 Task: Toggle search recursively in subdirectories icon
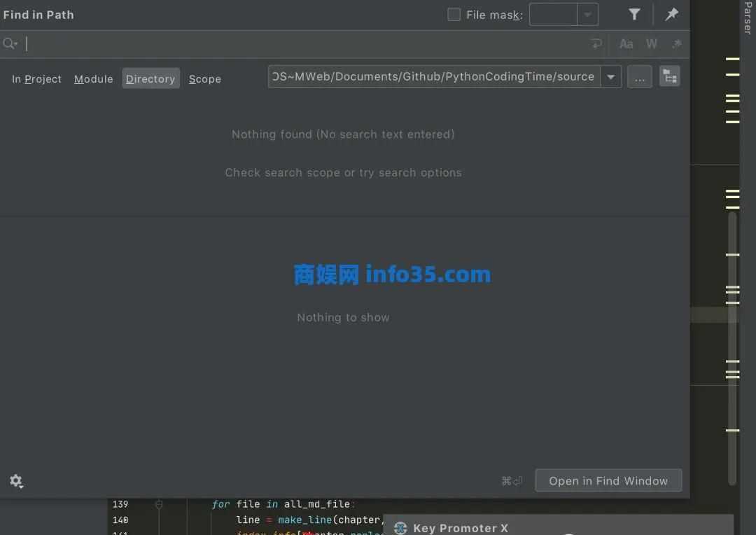[x=670, y=76]
